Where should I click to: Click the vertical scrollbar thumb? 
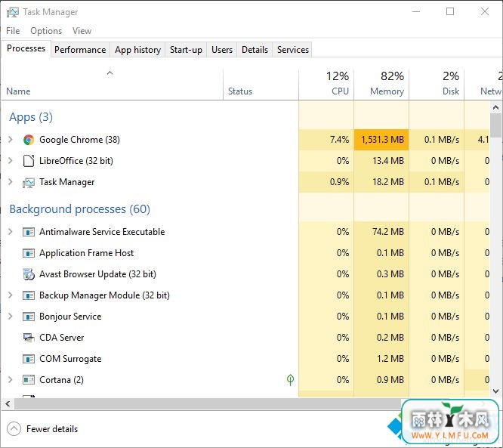click(496, 125)
